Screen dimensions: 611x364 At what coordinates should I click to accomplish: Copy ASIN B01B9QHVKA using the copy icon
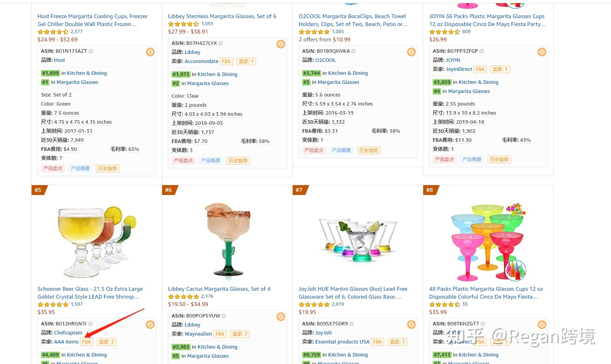pos(353,51)
